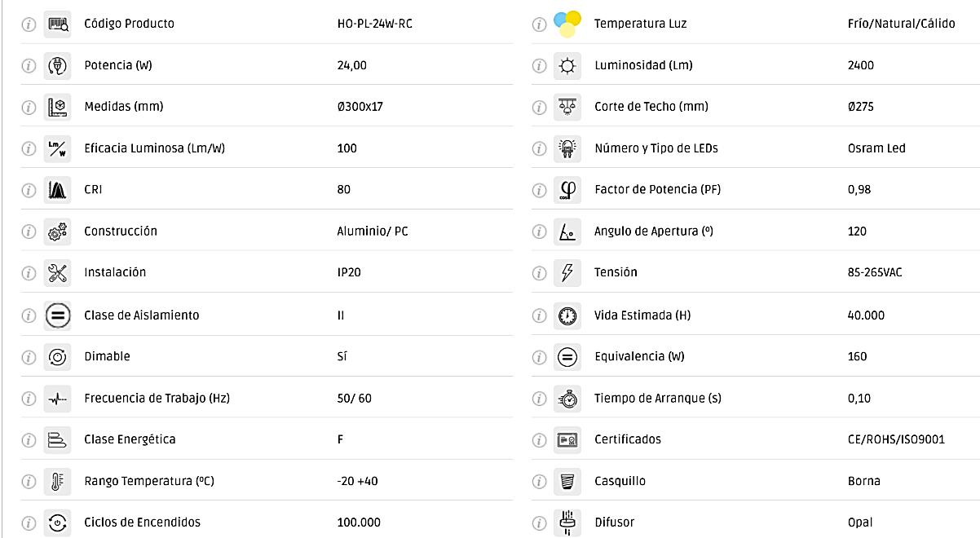Show info for Factor de Potencia
The image size is (980, 538).
[539, 190]
